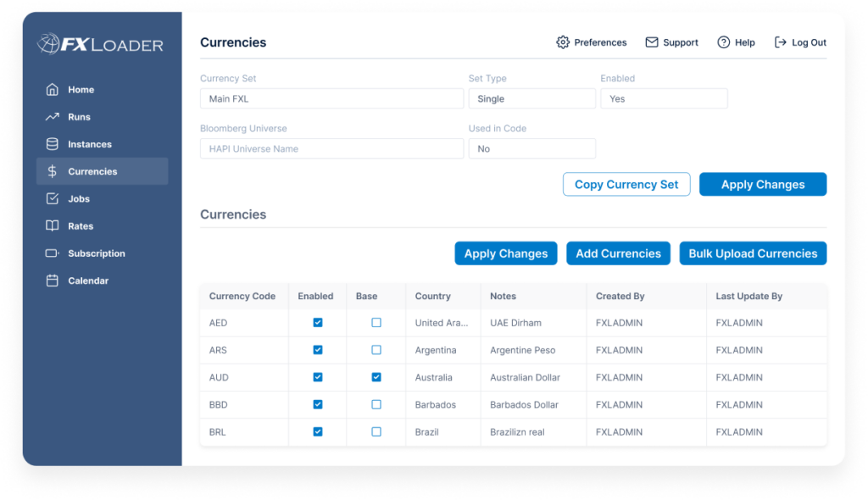
Task: Change the Enabled dropdown from Yes
Action: point(664,98)
